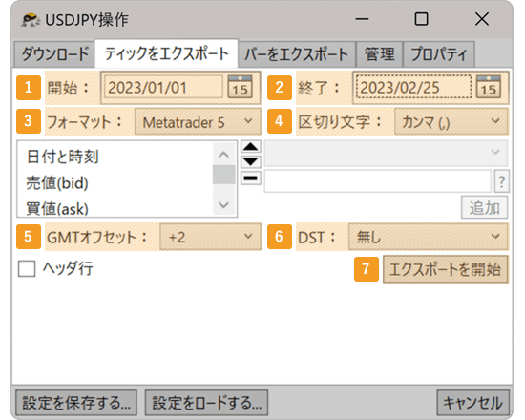Move selected field down with down arrow
This screenshot has width=525, height=420.
[x=251, y=162]
